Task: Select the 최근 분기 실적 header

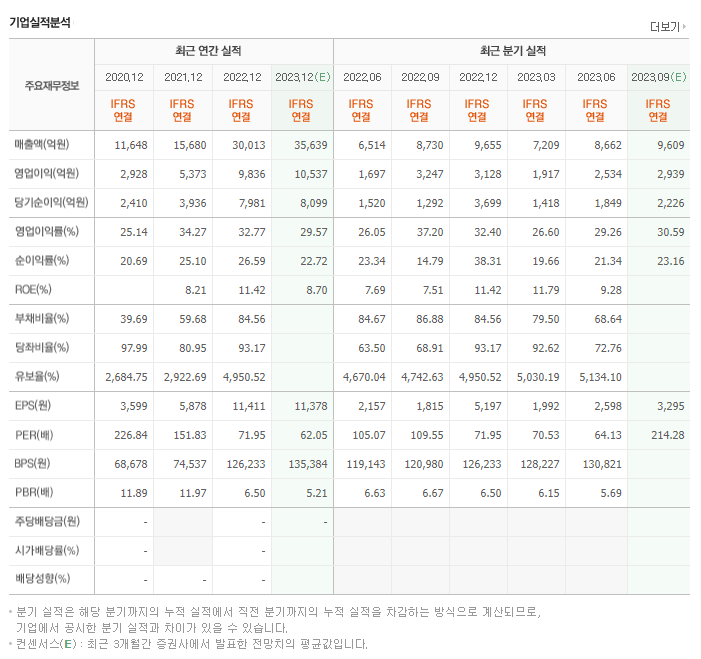Action: pyautogui.click(x=513, y=51)
